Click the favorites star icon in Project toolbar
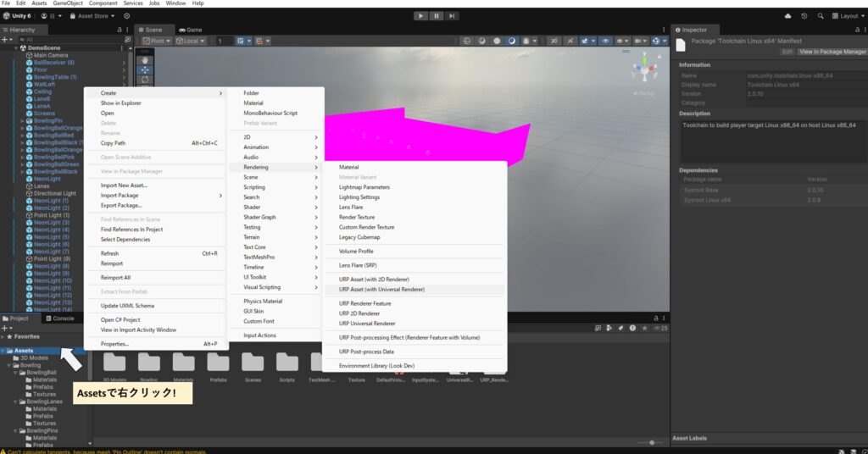This screenshot has width=868, height=454. tap(644, 328)
